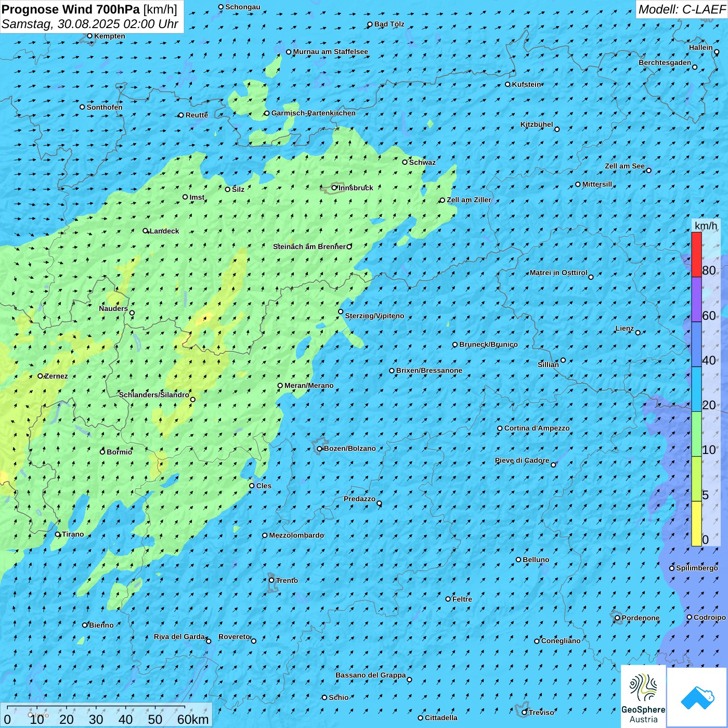Screen dimensions: 728x728
Task: Click the Belluno city label
Action: [x=536, y=560]
